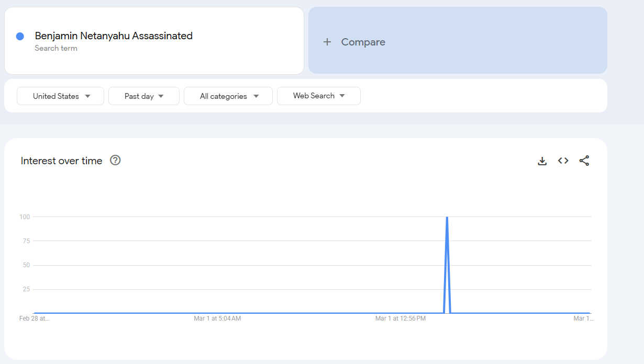Share the interest over time chart
This screenshot has height=364, width=644.
click(584, 161)
